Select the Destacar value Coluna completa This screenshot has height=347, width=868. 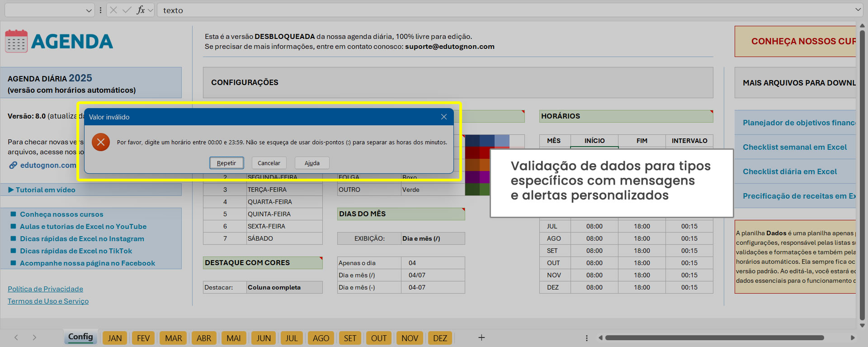tap(284, 287)
